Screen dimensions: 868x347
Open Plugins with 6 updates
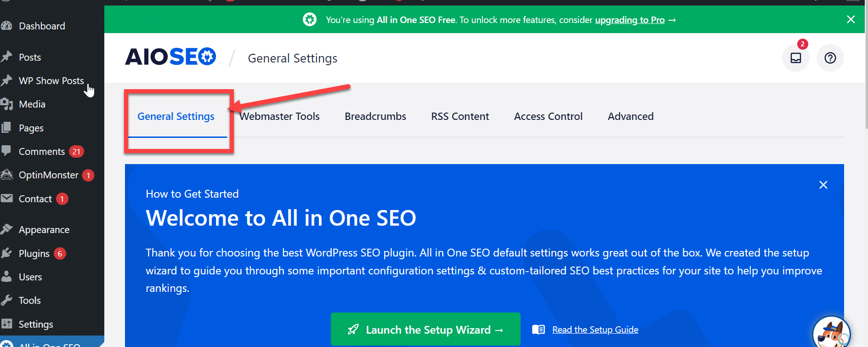point(34,254)
